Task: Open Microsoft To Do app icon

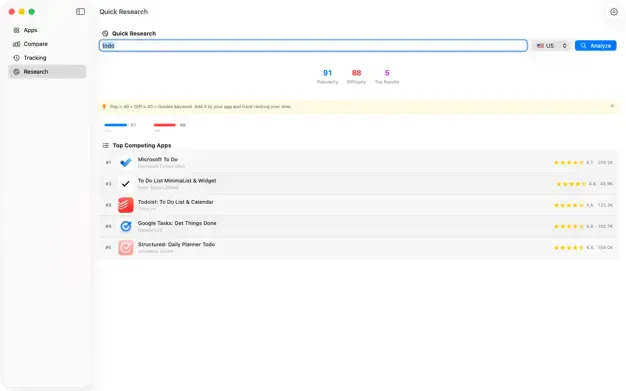Action: point(126,163)
